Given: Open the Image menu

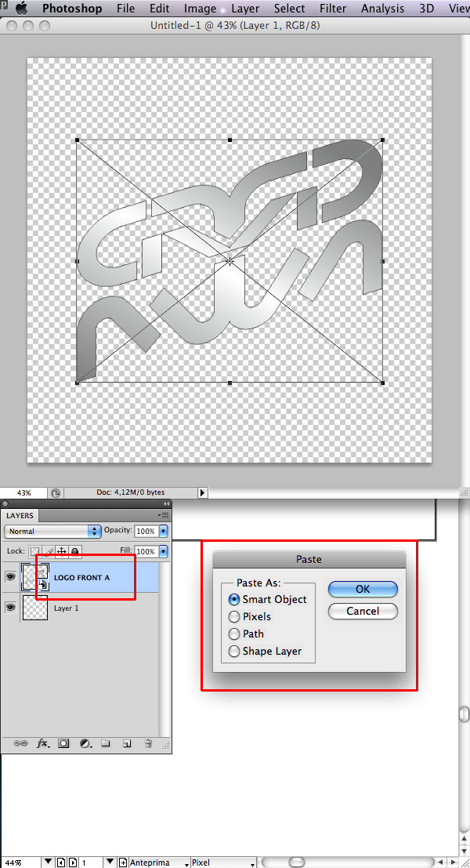Looking at the screenshot, I should [201, 9].
